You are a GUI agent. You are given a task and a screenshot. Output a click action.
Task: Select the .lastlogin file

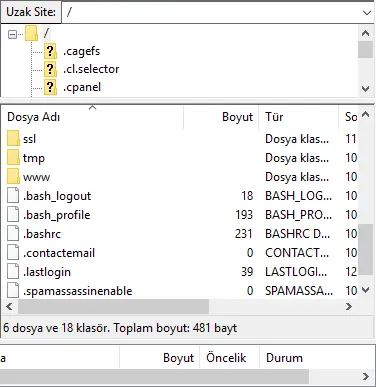(x=180, y=272)
